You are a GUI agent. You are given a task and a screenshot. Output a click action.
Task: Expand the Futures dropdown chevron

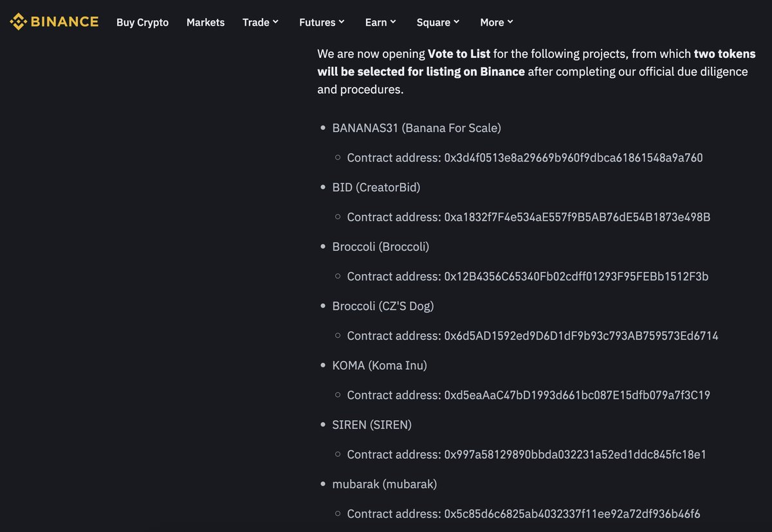pyautogui.click(x=342, y=22)
